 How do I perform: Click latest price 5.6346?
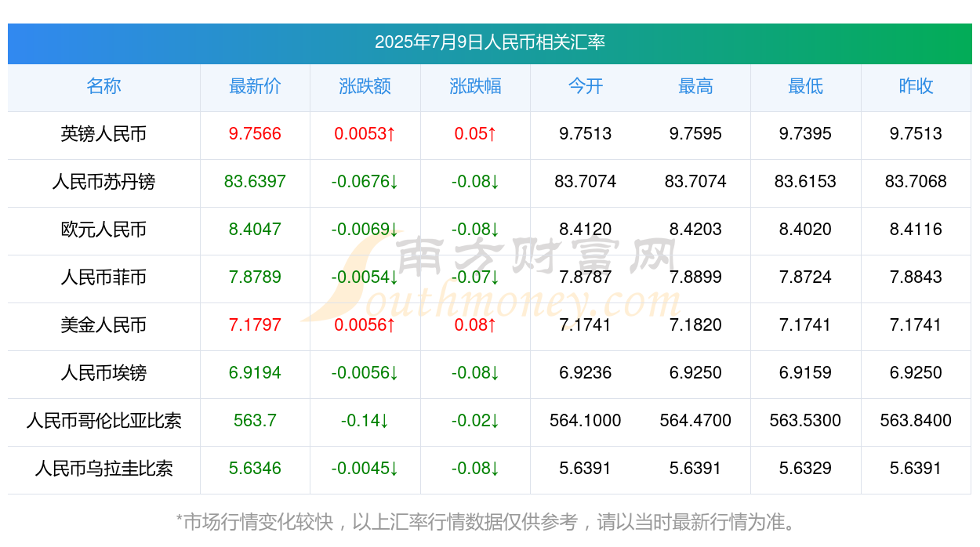click(x=255, y=469)
